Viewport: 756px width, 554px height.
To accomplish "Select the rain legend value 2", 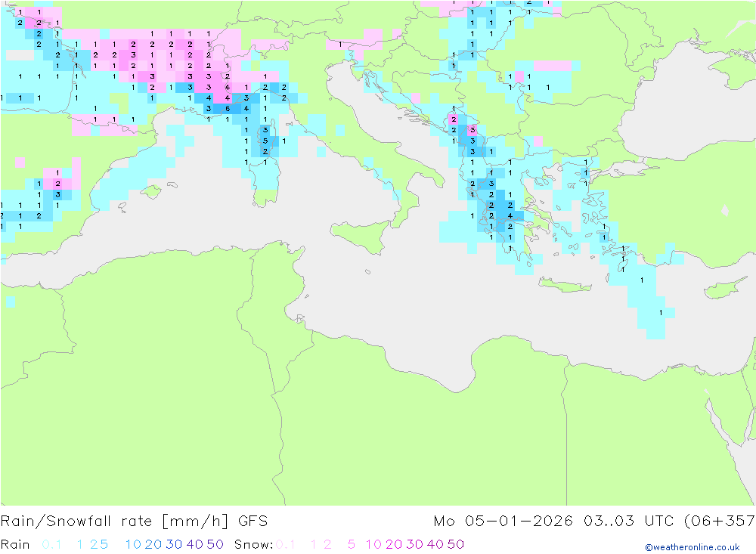I will coord(94,544).
